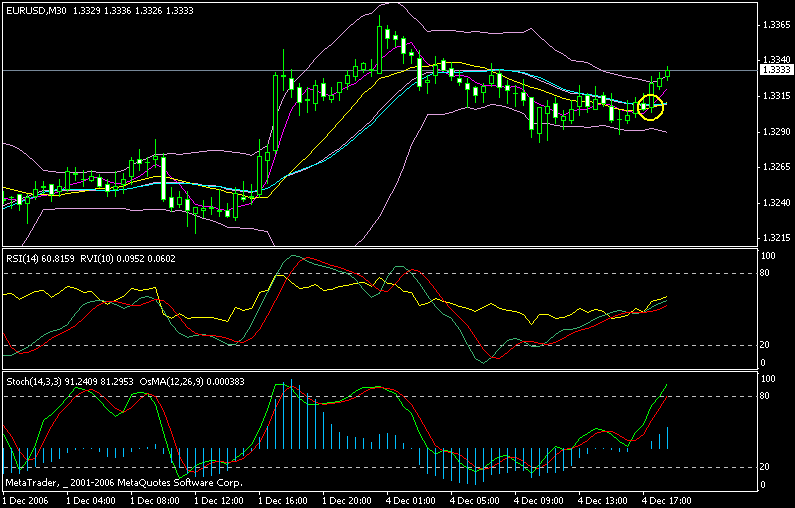Click the 100 level in Stochastic panel scale
Screen dimensions: 795x508
(x=769, y=380)
